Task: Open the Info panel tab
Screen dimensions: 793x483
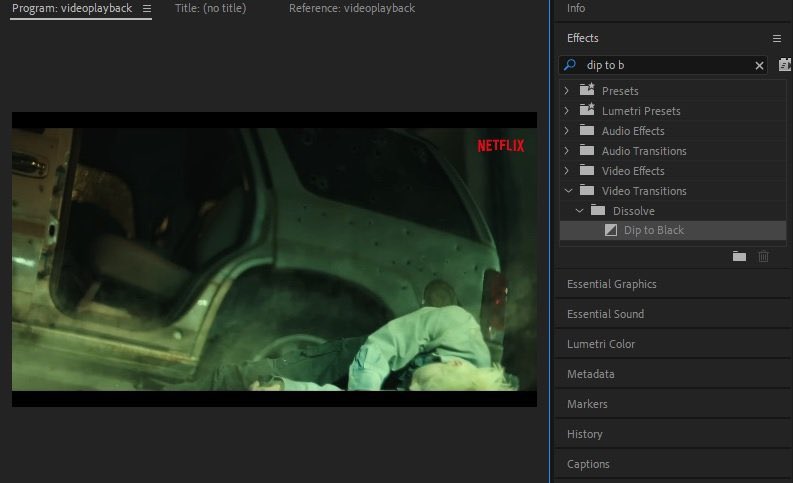Action: [576, 8]
